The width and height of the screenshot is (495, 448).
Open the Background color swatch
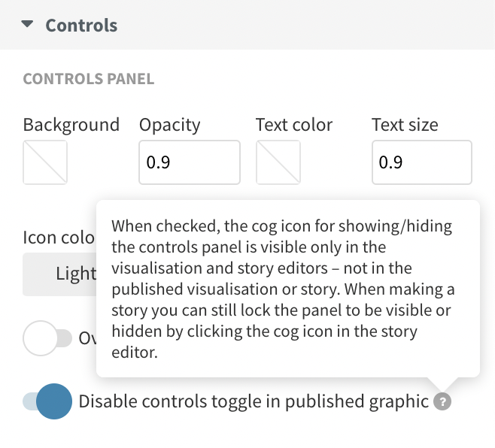point(45,162)
